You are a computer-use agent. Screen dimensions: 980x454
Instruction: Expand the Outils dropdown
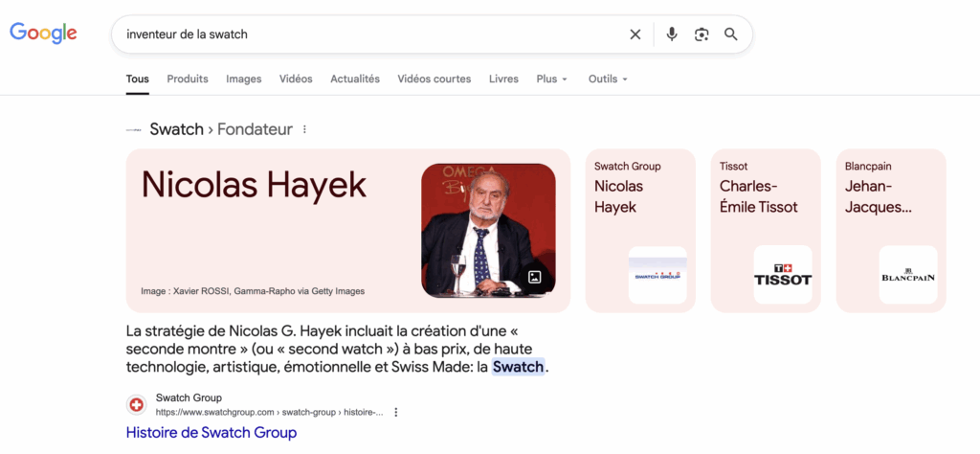pyautogui.click(x=608, y=79)
